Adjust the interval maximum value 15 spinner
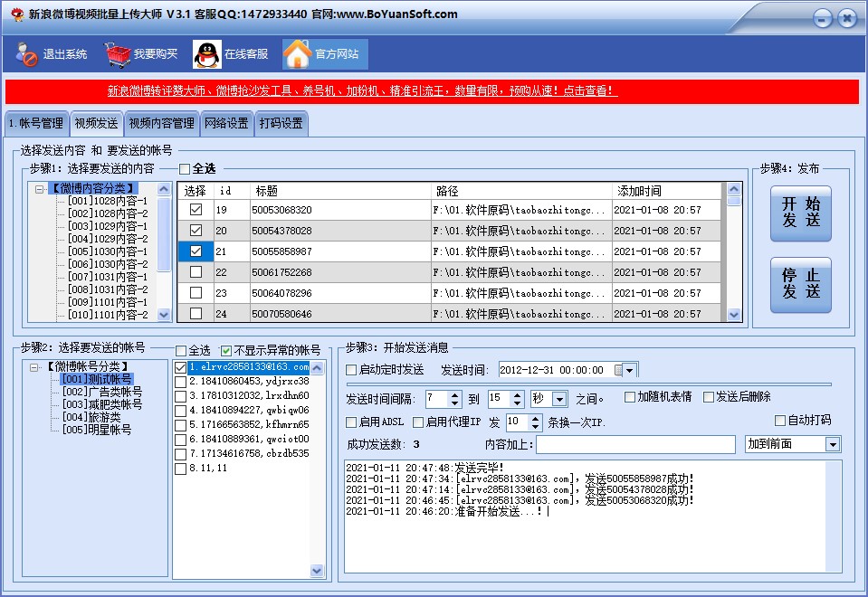 click(x=517, y=399)
